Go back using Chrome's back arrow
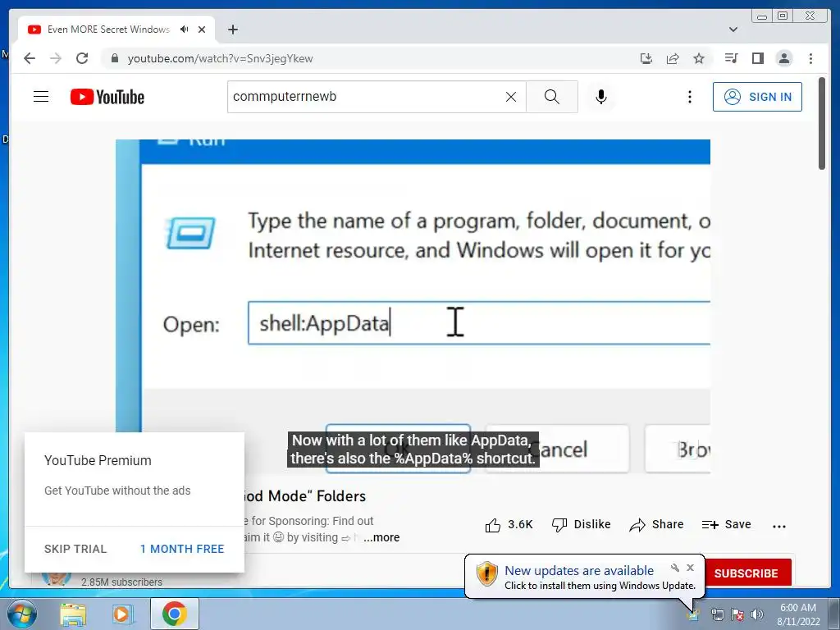 click(x=30, y=58)
